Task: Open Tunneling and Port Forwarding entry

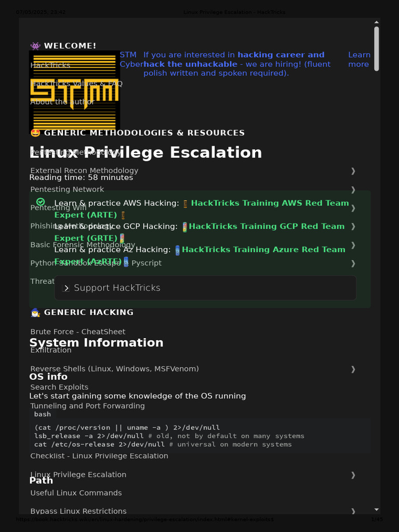Action: 87,406
